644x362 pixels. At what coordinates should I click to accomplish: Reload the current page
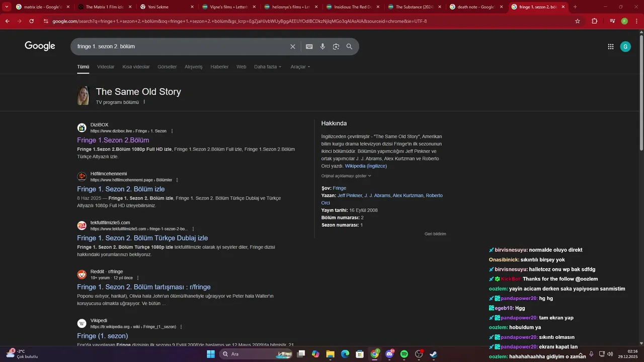[x=32, y=21]
